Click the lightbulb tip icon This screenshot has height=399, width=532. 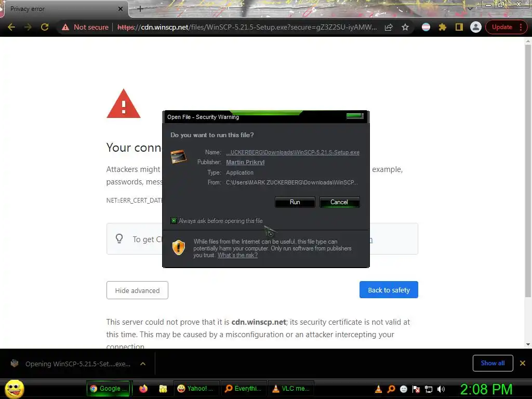tap(119, 238)
